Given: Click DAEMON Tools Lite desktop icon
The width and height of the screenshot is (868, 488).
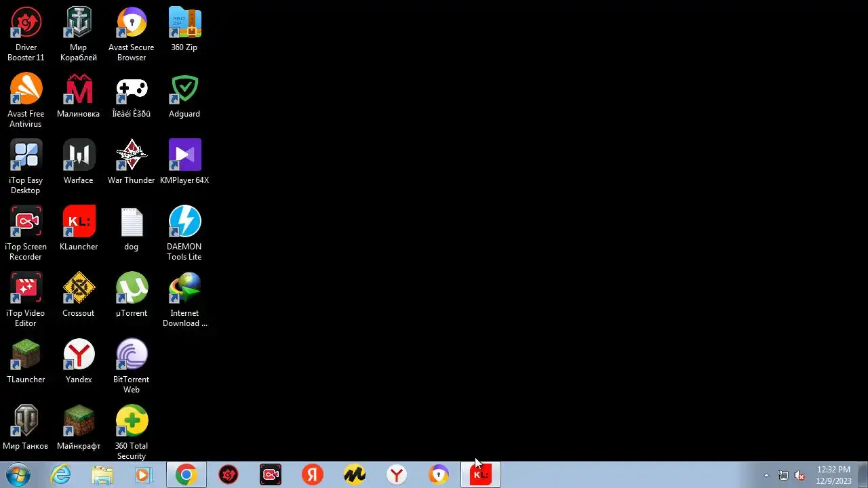Looking at the screenshot, I should 184,234.
